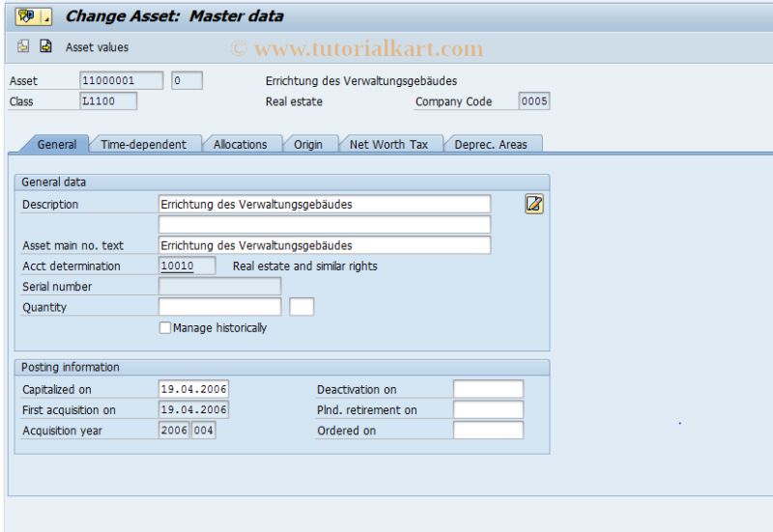The image size is (773, 532).
Task: Open the Allocations tab
Action: coord(240,144)
